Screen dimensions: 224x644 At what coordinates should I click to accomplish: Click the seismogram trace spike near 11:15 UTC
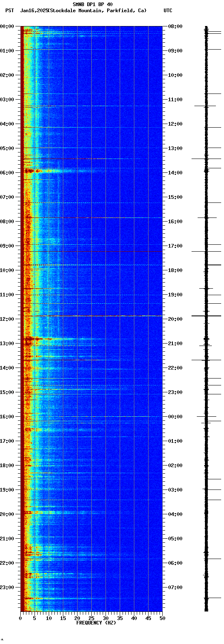pos(205,106)
